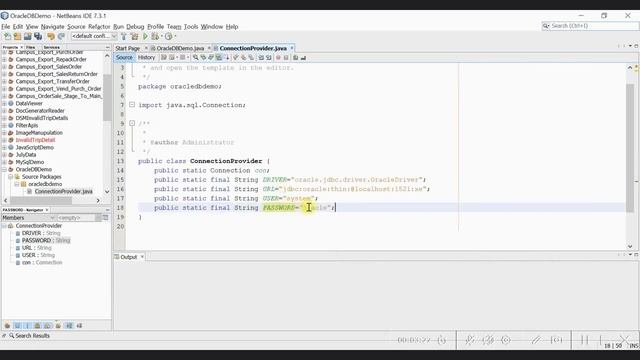Click the screen recorder microphone icon
Viewport: 640px width, 360px height.
tap(469, 340)
